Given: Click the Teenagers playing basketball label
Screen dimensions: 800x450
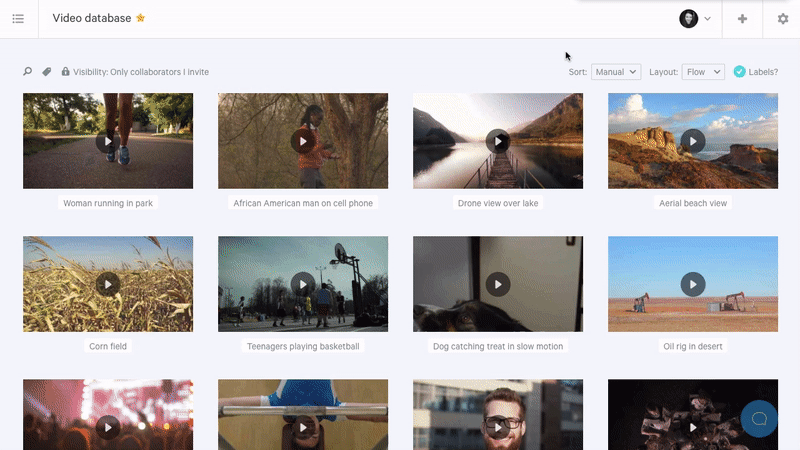Looking at the screenshot, I should tap(303, 346).
